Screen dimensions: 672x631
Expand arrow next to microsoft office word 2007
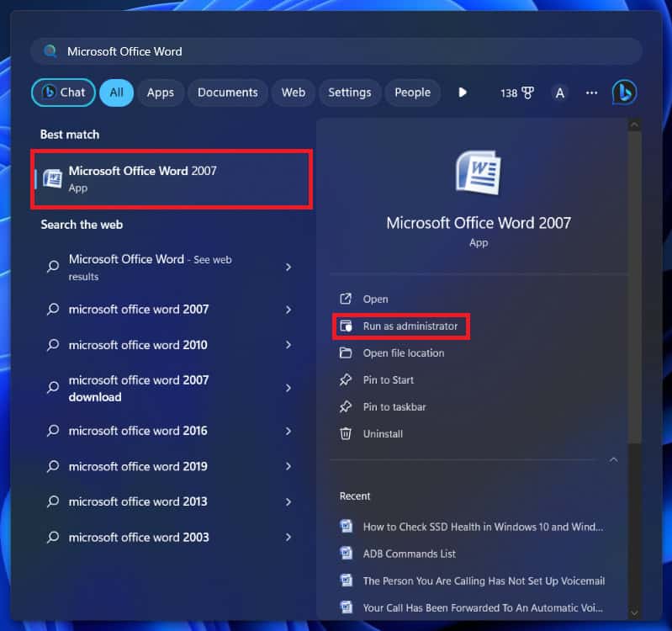coord(288,310)
